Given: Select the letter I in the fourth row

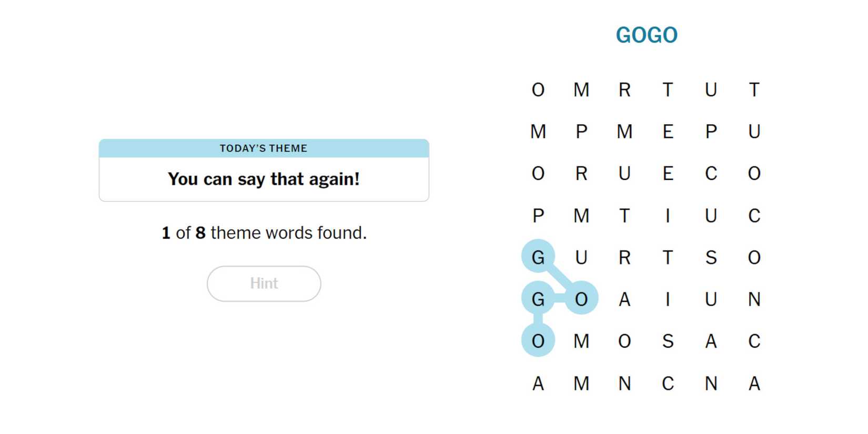Looking at the screenshot, I should (668, 215).
